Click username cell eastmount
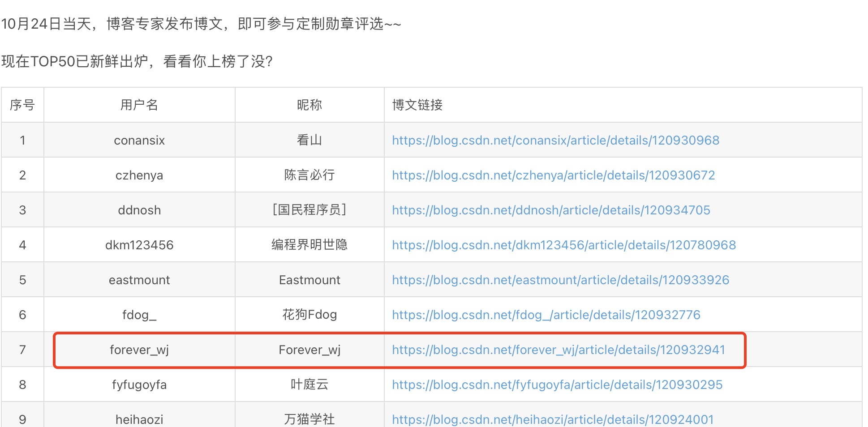 coord(139,280)
